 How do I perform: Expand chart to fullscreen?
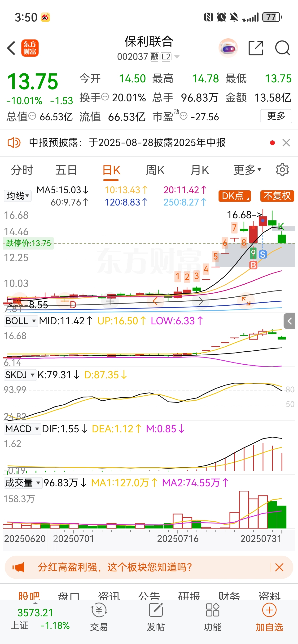click(246, 301)
